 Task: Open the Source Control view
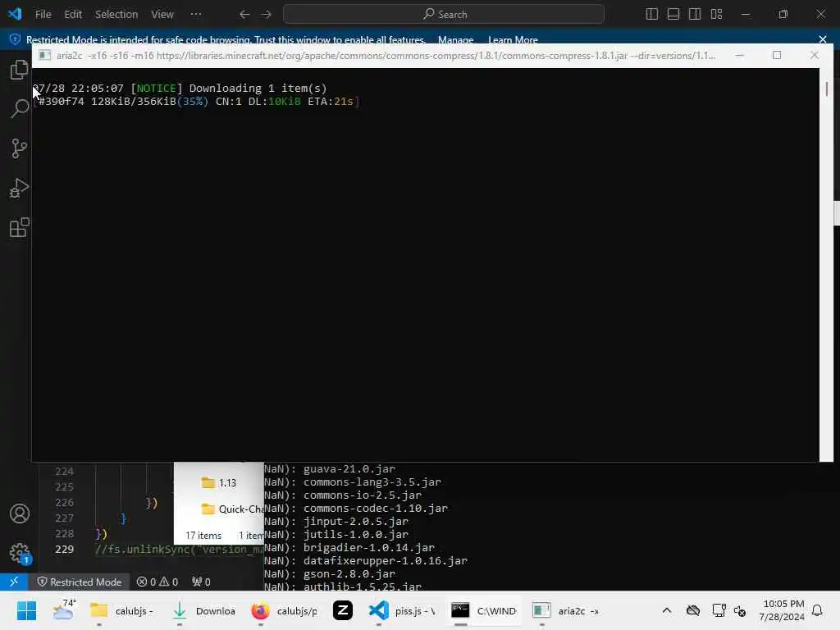click(20, 148)
